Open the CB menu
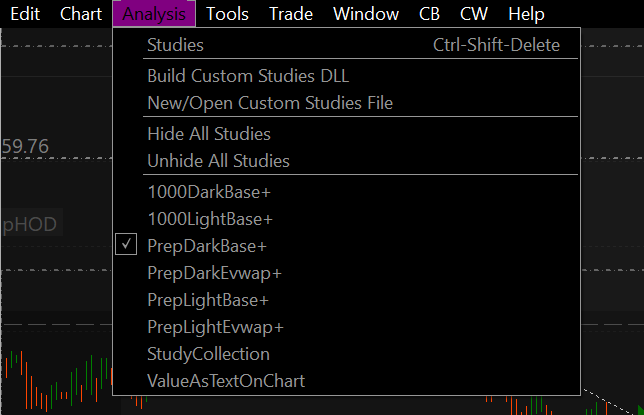Screen dimensions: 644x415 pyautogui.click(x=429, y=14)
